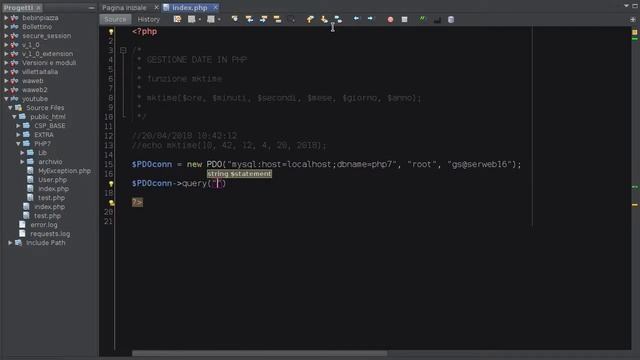
Task: Expand the Versioni e moduli project
Action: (6, 63)
